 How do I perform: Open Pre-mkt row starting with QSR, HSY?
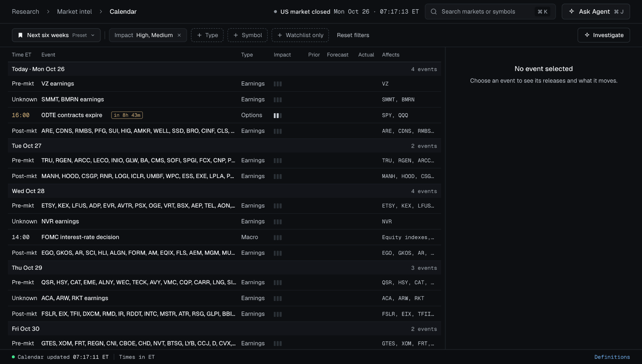(224, 282)
